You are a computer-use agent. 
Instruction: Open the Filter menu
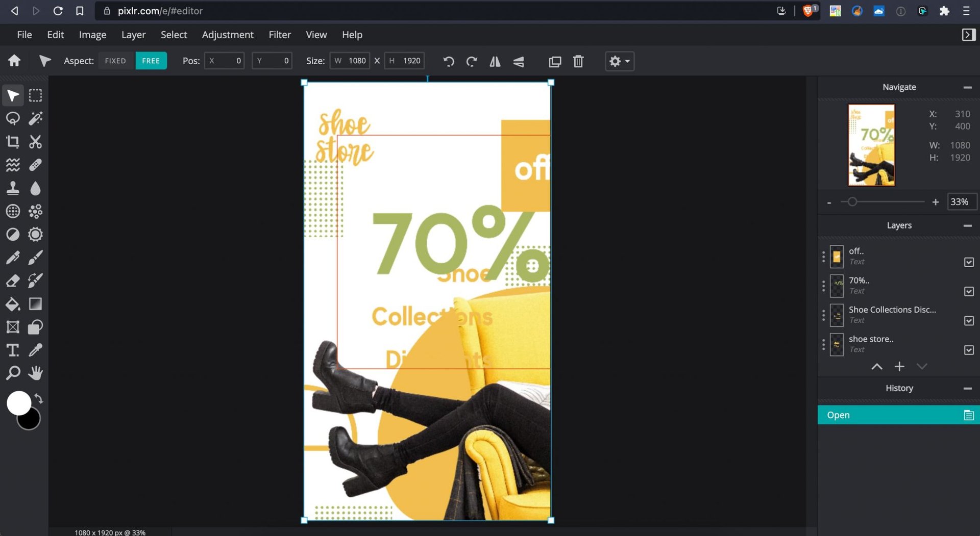pos(279,35)
